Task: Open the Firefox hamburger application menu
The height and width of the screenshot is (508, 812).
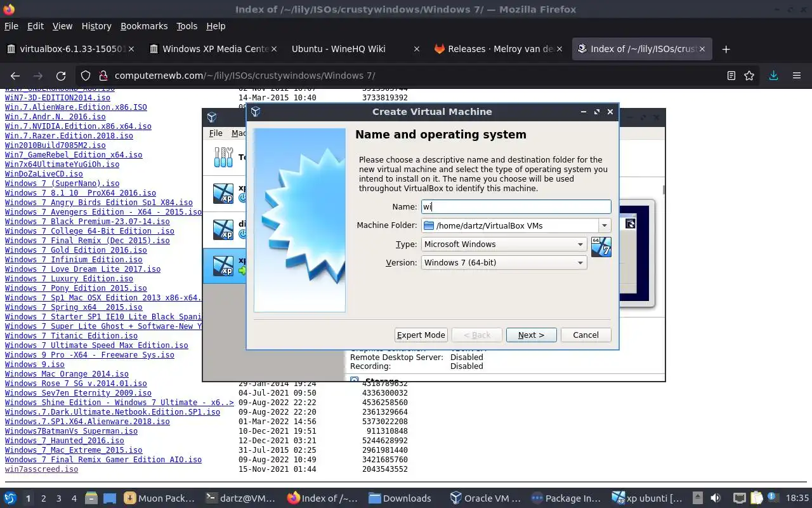Action: 797,76
